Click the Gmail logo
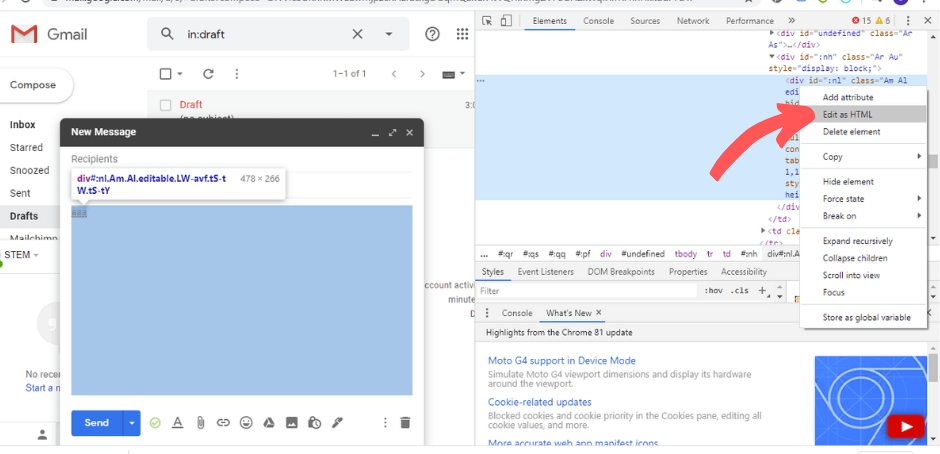The height and width of the screenshot is (454, 940). [49, 34]
